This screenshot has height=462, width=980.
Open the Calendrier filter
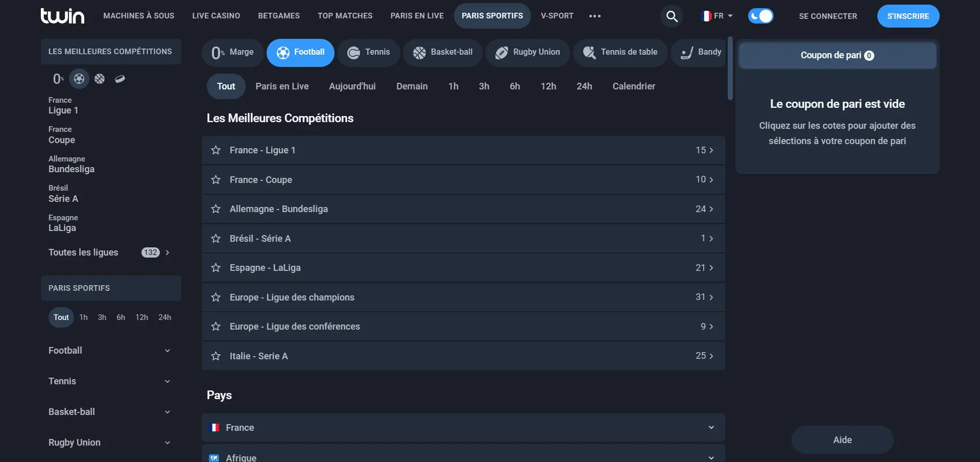[634, 86]
